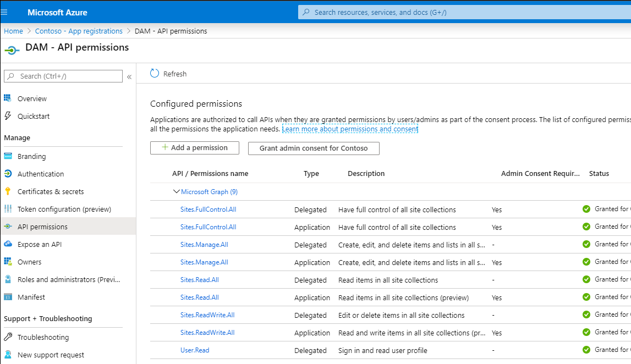Click the API permissions sidebar icon
The image size is (631, 364).
coord(8,227)
